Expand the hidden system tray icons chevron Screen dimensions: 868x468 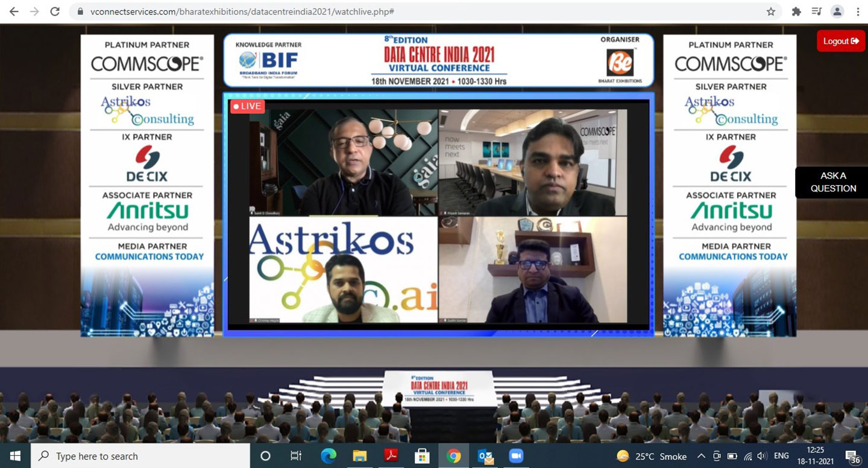click(x=701, y=456)
